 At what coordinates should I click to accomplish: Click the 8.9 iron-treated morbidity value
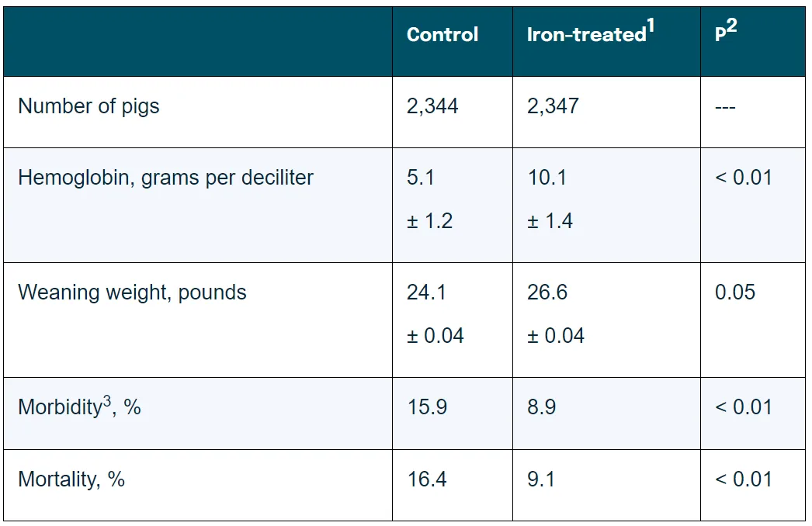[541, 407]
